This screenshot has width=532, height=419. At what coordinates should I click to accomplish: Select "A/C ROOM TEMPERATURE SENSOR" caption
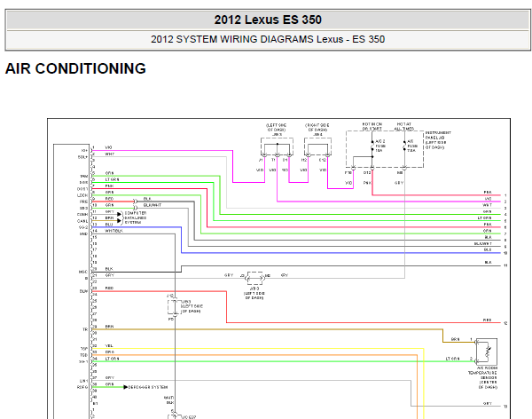click(483, 377)
